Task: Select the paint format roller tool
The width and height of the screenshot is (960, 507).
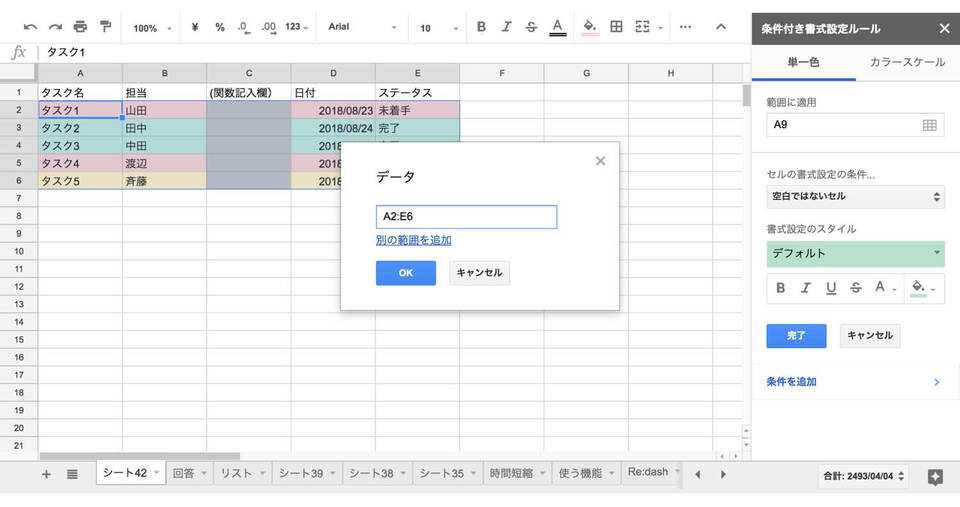Action: coord(105,27)
